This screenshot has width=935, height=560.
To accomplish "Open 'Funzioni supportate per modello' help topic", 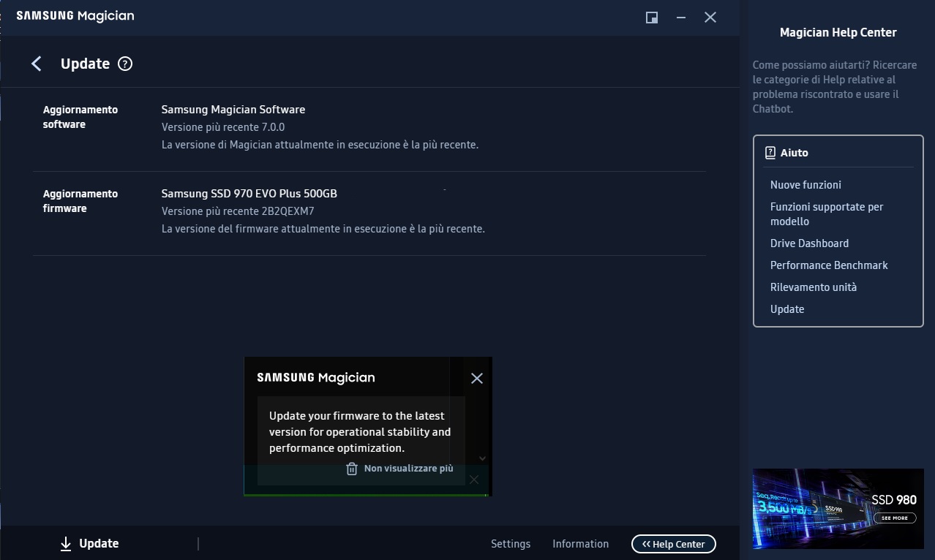I will [x=827, y=214].
